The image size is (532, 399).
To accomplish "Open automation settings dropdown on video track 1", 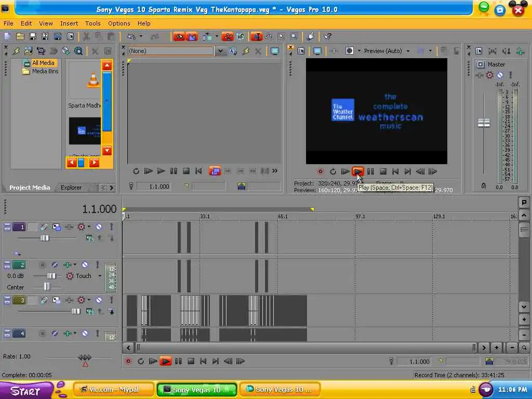I will pyautogui.click(x=89, y=227).
